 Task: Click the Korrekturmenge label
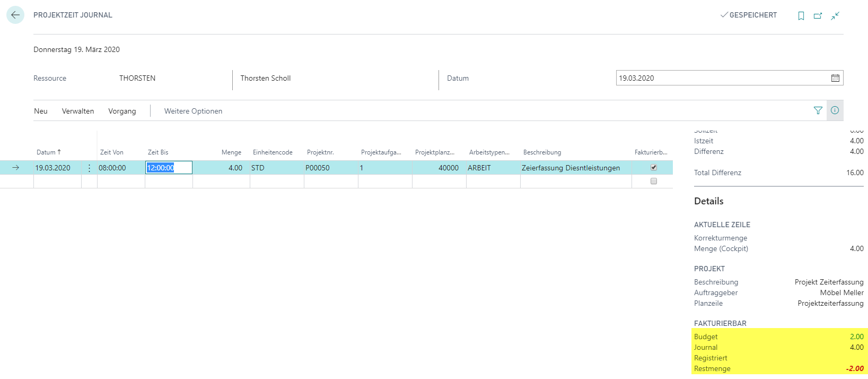click(721, 238)
